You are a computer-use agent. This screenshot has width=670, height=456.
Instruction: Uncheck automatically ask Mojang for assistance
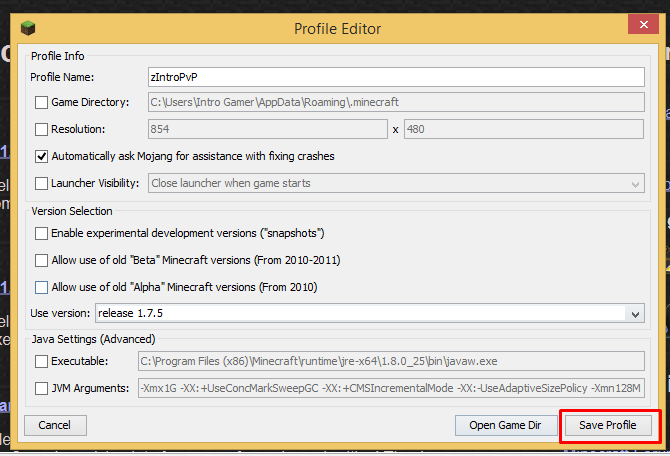[41, 156]
